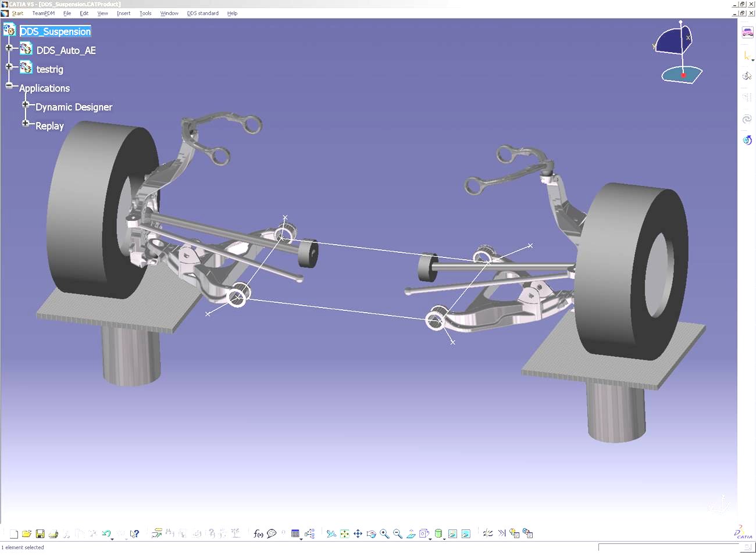Open the View menu
756x555 pixels.
[x=102, y=13]
